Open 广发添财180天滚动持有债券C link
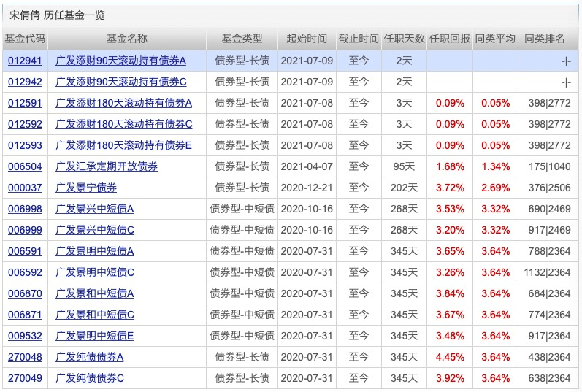 pos(123,124)
